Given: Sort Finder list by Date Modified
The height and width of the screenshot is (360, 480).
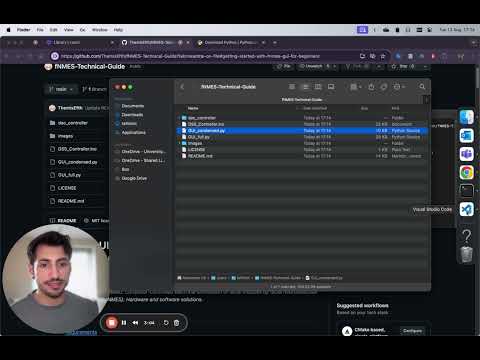Looking at the screenshot, I should (x=315, y=108).
